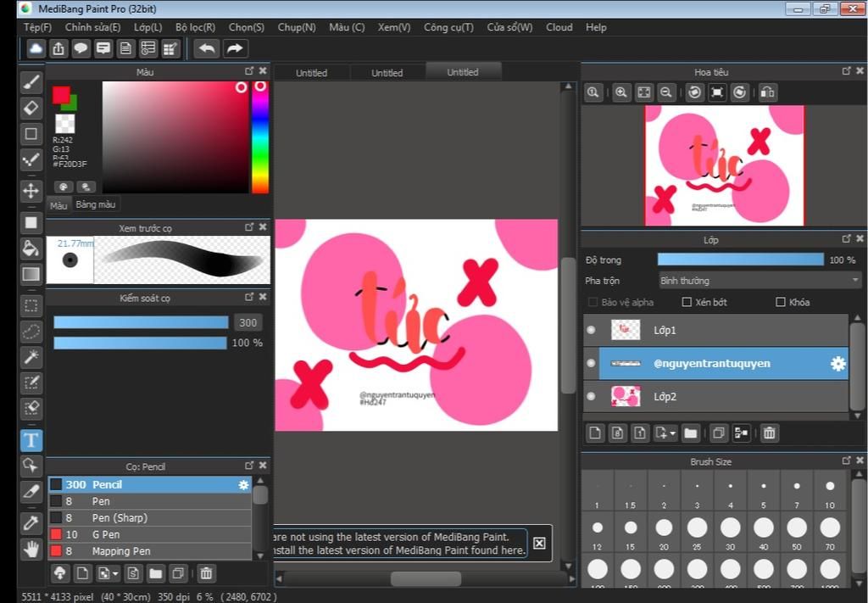This screenshot has height=603, width=868.
Task: Choose the Move tool with four arrows
Action: coord(31,191)
